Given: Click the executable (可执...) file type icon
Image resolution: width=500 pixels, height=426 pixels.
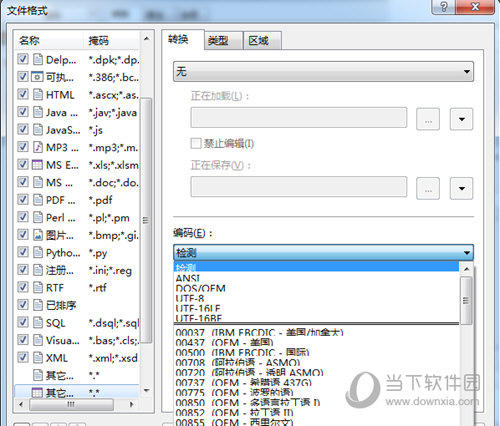Looking at the screenshot, I should pyautogui.click(x=37, y=77).
